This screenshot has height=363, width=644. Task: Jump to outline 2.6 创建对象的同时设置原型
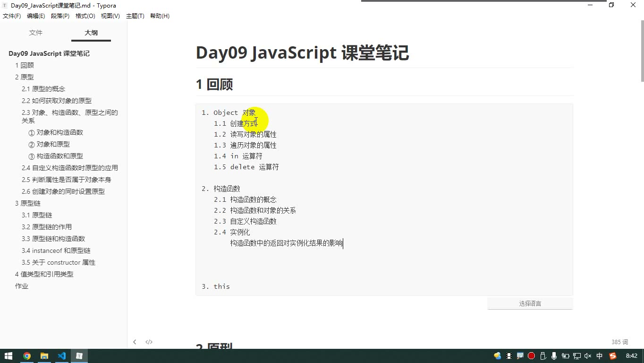(x=63, y=191)
